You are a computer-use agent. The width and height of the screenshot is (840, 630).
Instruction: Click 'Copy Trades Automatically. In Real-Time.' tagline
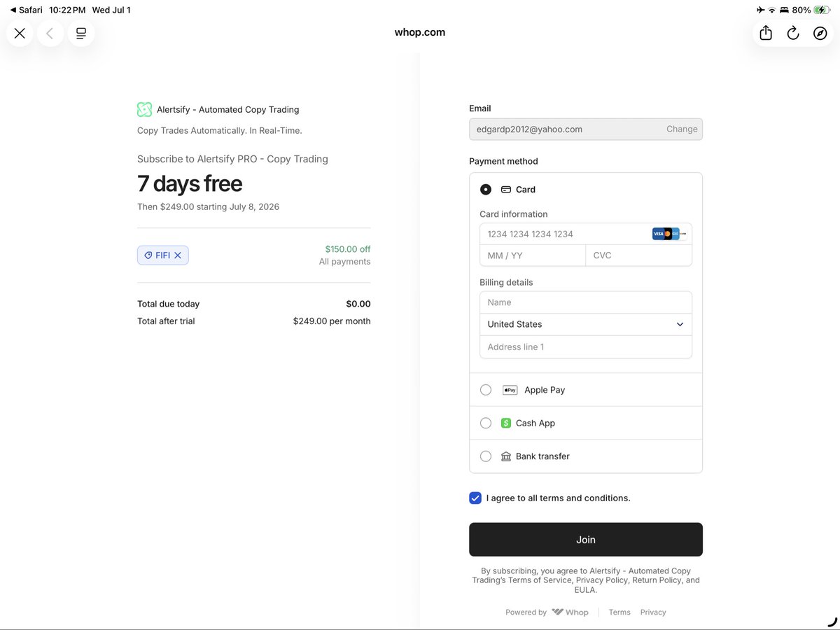pos(220,130)
